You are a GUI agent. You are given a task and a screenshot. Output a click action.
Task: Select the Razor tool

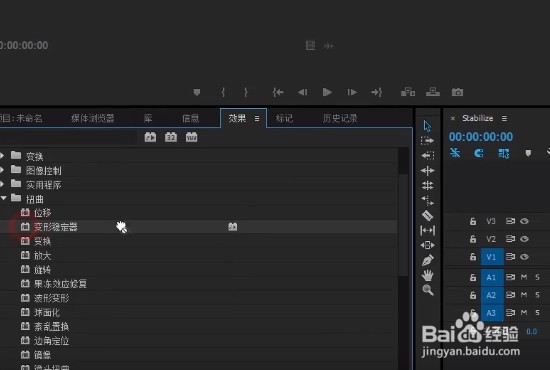[427, 215]
